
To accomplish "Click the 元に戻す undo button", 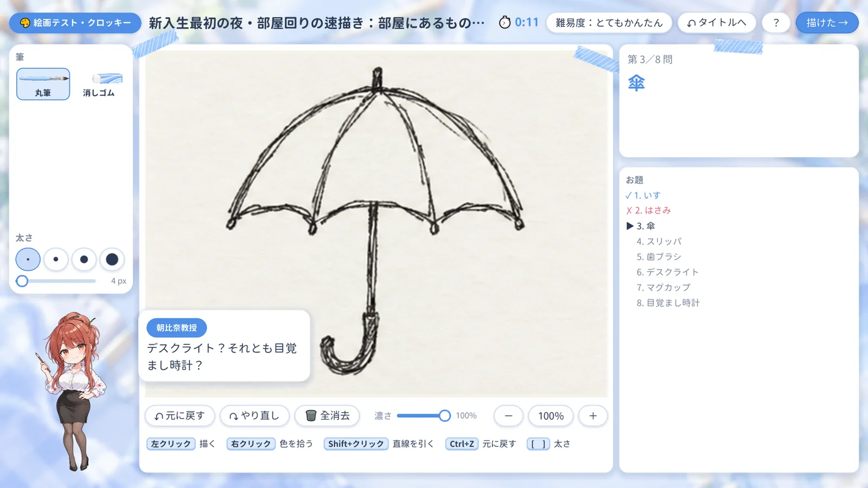I will (180, 416).
